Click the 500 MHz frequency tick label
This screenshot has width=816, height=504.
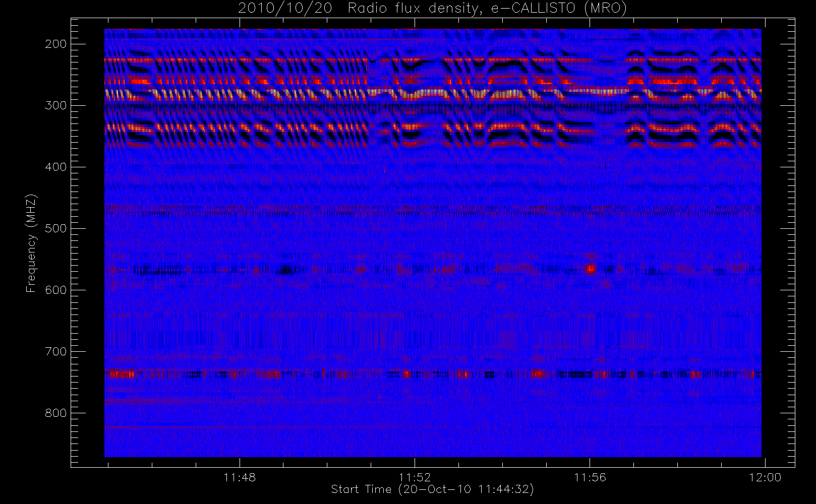pyautogui.click(x=56, y=228)
